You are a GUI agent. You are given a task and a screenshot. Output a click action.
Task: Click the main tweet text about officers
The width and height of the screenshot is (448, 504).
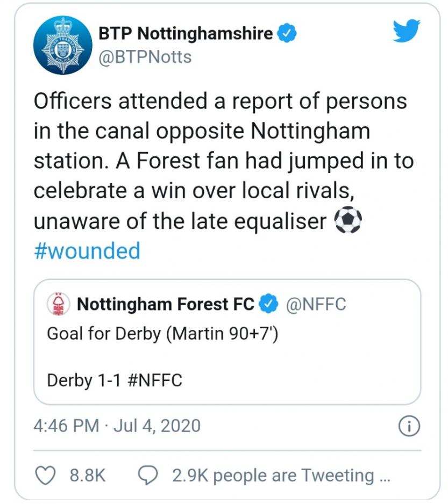coord(215,161)
